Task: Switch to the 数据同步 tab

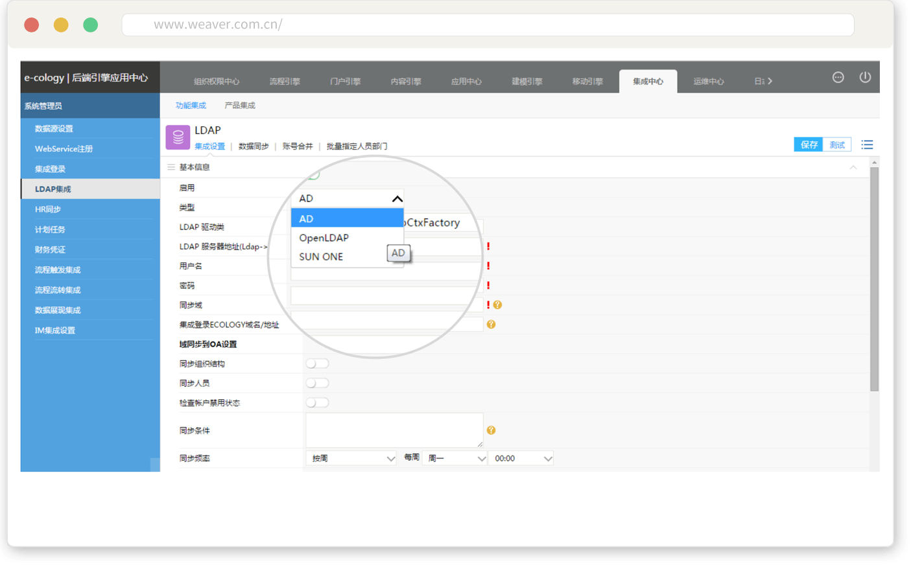Action: click(254, 146)
